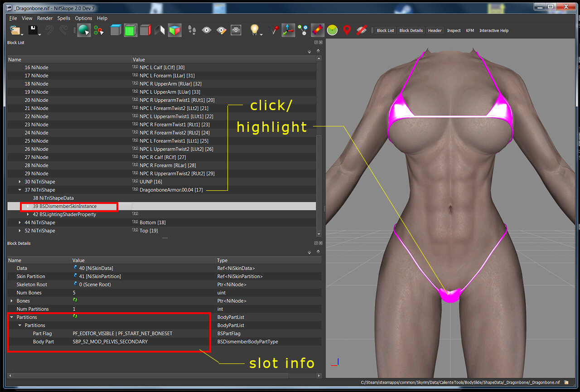Click the Interactive Help button
Image resolution: width=580 pixels, height=392 pixels.
click(494, 30)
